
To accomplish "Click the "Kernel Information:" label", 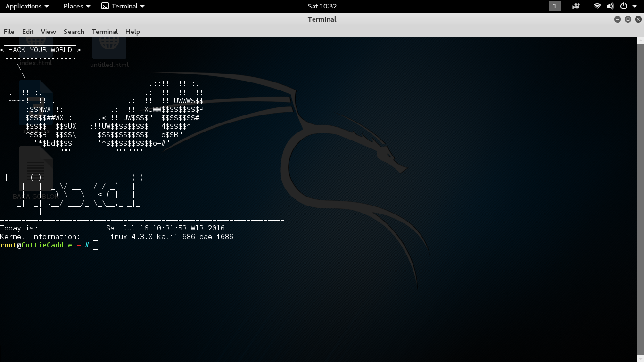I will 40,237.
